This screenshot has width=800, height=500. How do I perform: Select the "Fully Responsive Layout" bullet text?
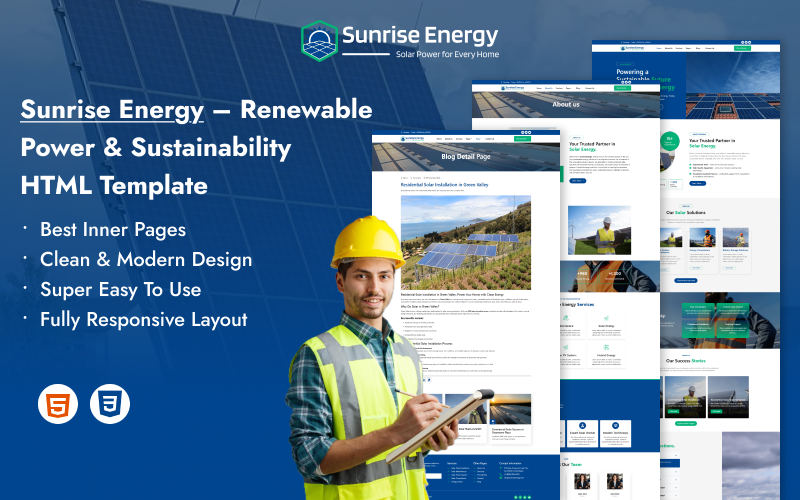point(143,320)
